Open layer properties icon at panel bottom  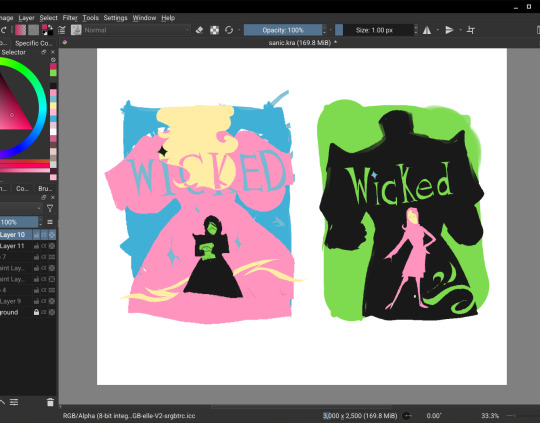14,402
